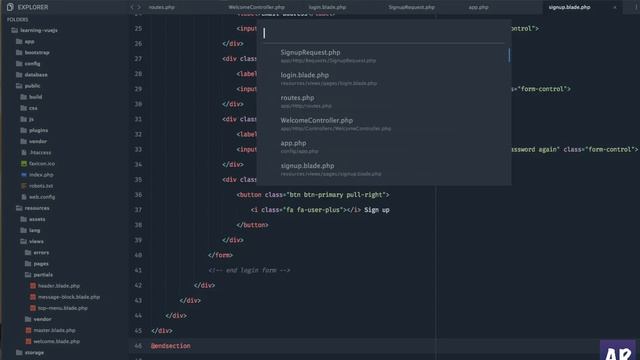
Task: Select the signup.blade.php tab
Action: point(569,7)
